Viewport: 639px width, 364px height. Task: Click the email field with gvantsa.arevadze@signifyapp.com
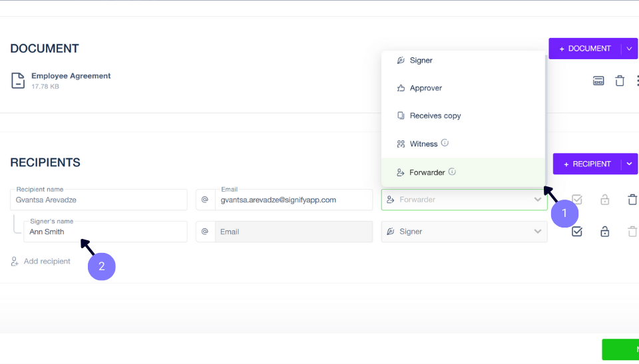pyautogui.click(x=294, y=200)
